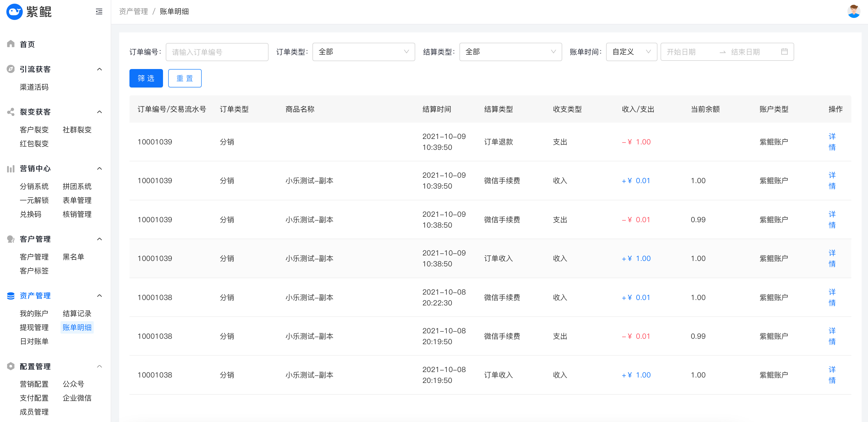This screenshot has height=422, width=868.
Task: Open the 分销系统 menu item
Action: [x=34, y=186]
